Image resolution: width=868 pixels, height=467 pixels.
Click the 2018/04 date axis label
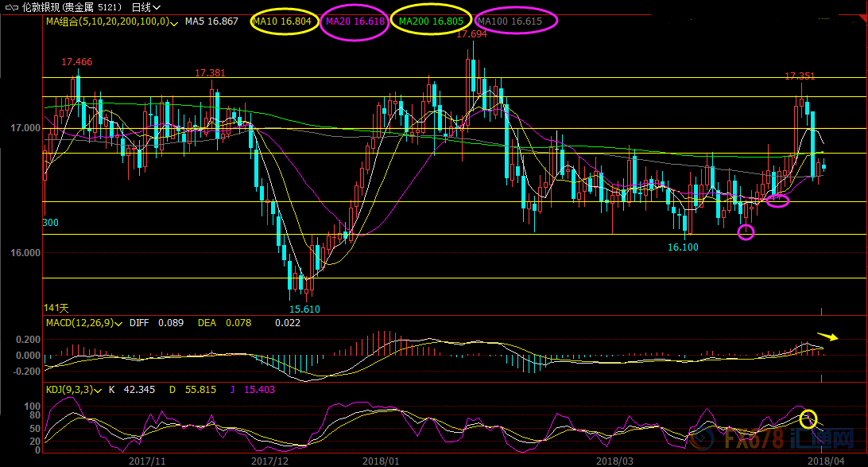coord(826,461)
